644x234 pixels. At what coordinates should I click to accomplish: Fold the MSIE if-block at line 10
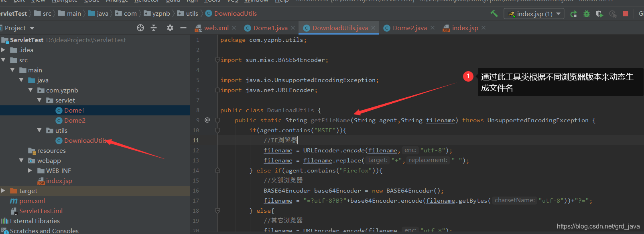(x=217, y=130)
